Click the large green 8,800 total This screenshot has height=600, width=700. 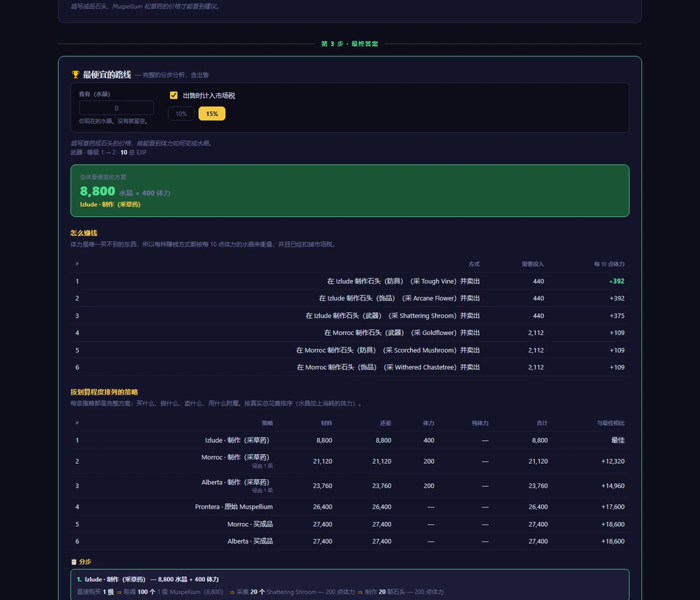pyautogui.click(x=97, y=191)
